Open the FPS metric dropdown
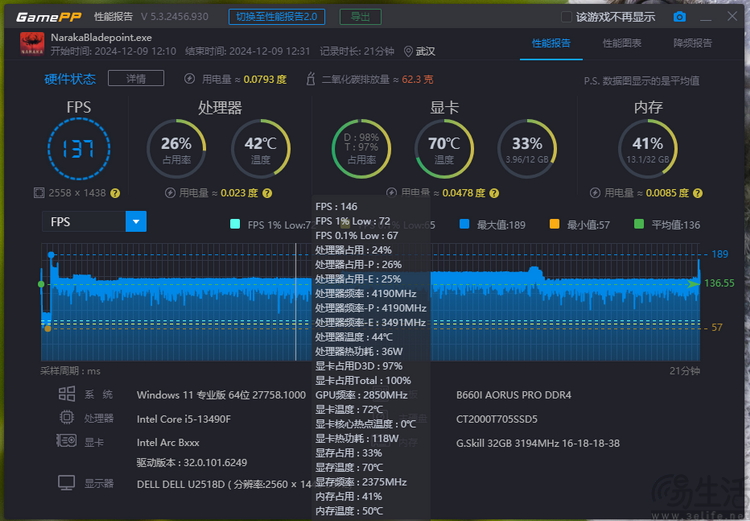750x521 pixels. pos(135,222)
